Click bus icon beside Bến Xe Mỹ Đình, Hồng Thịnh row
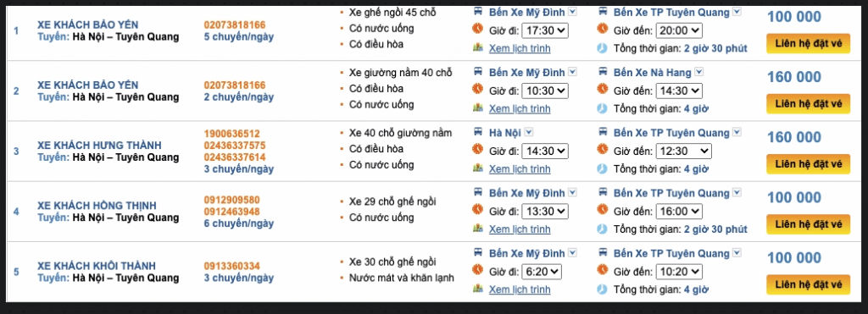 (478, 192)
